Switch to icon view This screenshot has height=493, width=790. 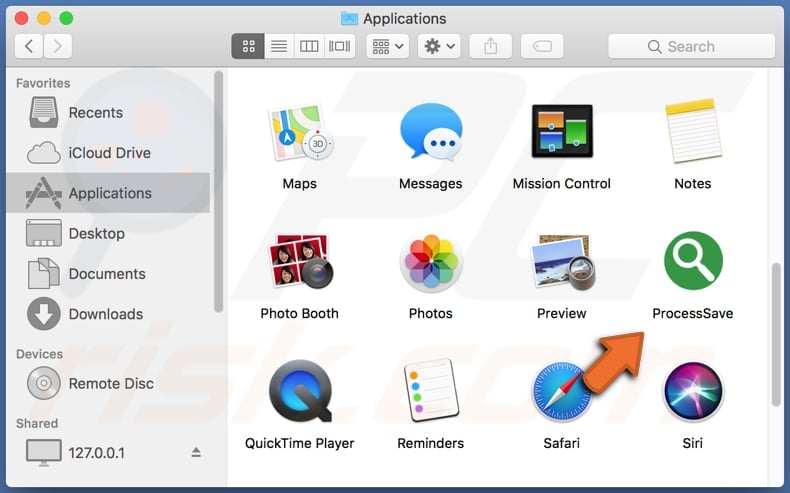[248, 46]
